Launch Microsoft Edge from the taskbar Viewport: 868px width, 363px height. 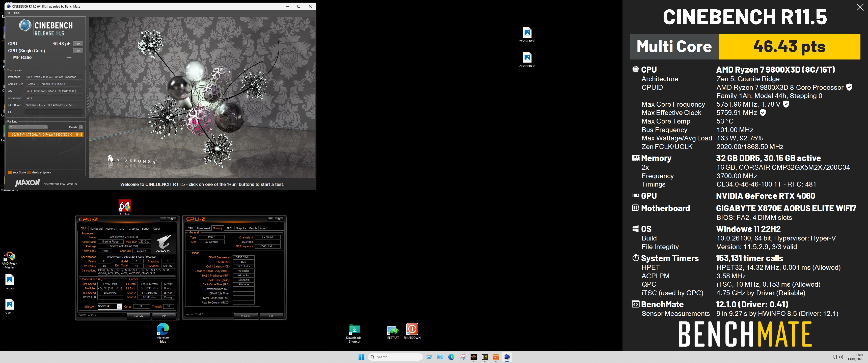pyautogui.click(x=451, y=357)
